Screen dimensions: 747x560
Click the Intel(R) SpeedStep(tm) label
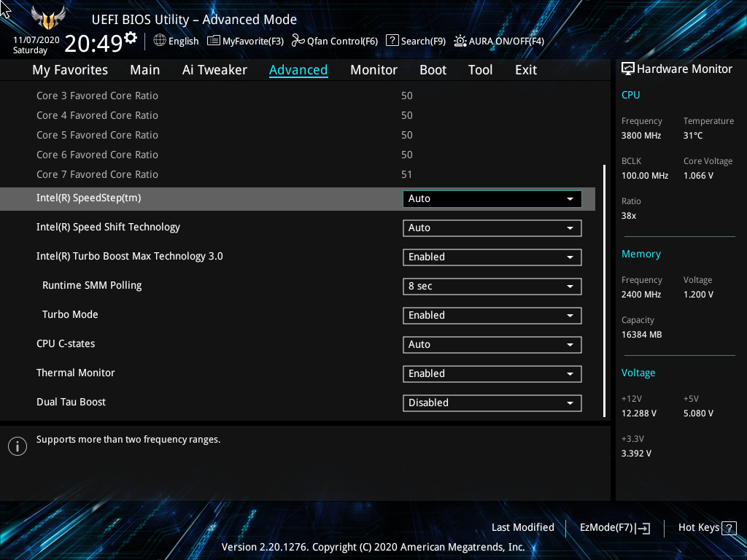pos(88,198)
